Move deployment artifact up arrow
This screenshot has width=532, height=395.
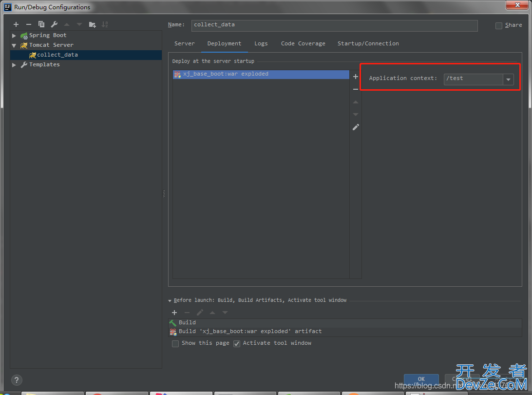[356, 102]
